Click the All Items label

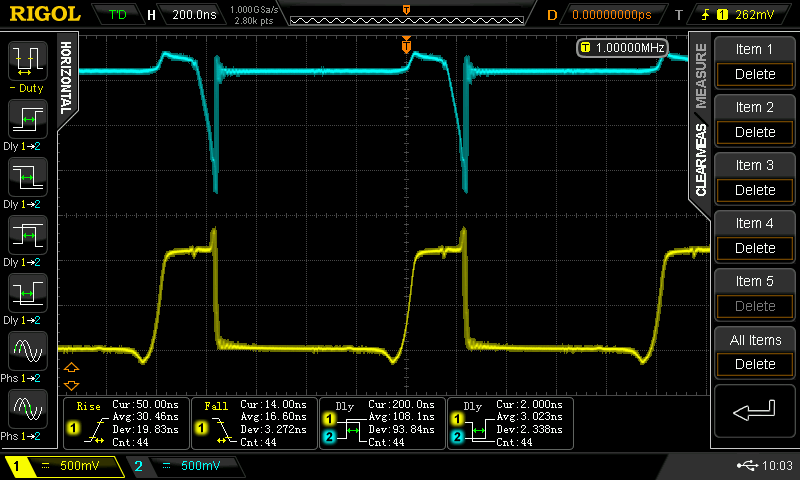click(755, 340)
